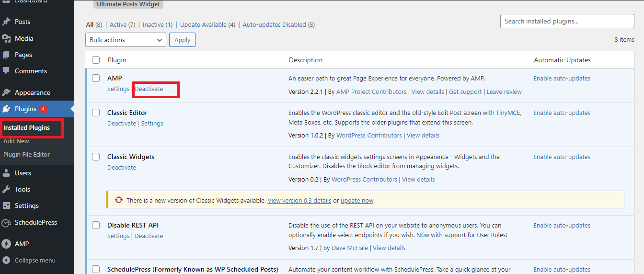The height and width of the screenshot is (274, 644).
Task: Click the Posts pin icon in sidebar
Action: tap(6, 22)
